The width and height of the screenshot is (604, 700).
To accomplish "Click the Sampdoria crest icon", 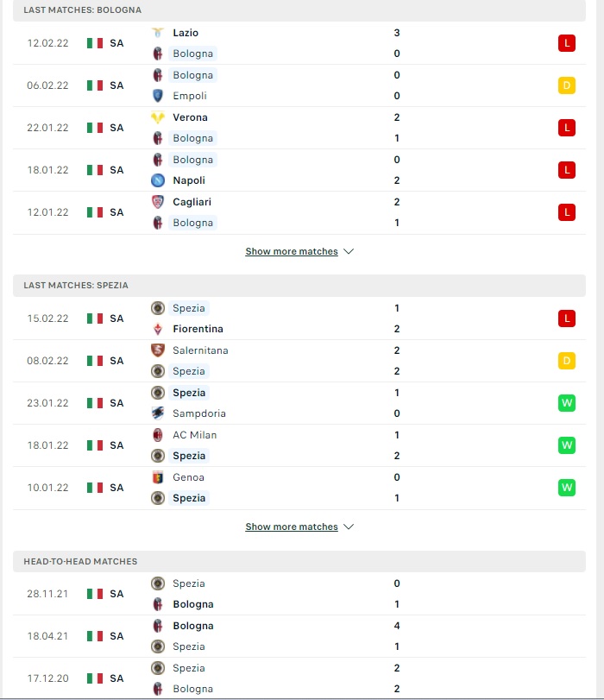I will 158,413.
